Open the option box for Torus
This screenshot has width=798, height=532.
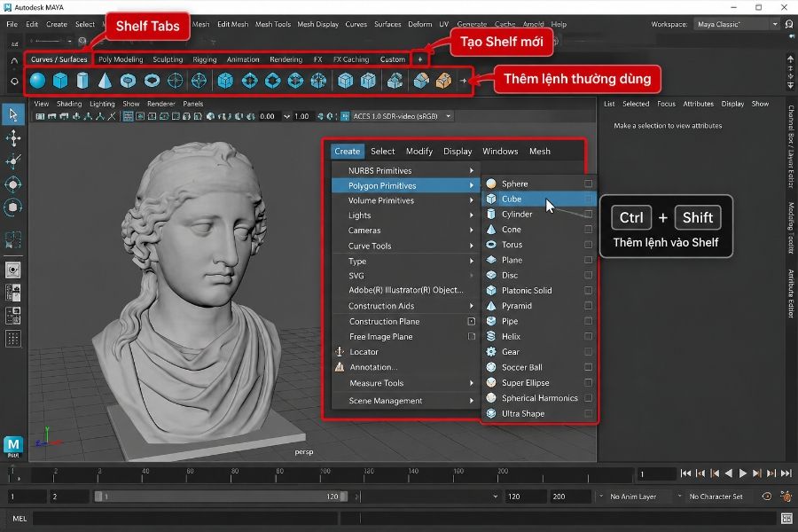pos(589,245)
